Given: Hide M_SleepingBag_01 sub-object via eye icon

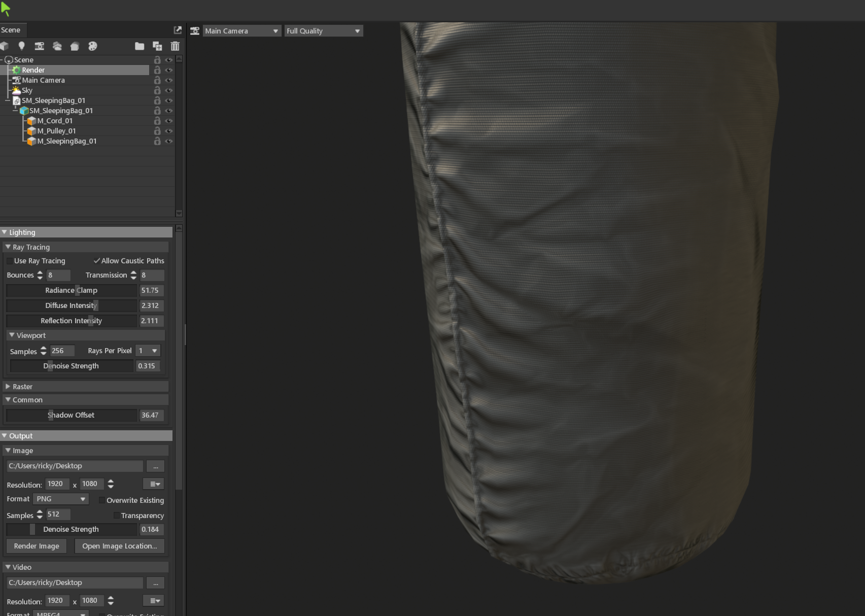Looking at the screenshot, I should (x=169, y=141).
